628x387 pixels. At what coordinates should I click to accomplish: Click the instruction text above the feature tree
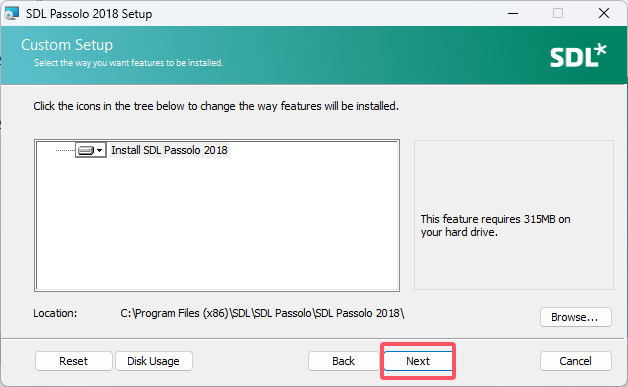216,106
